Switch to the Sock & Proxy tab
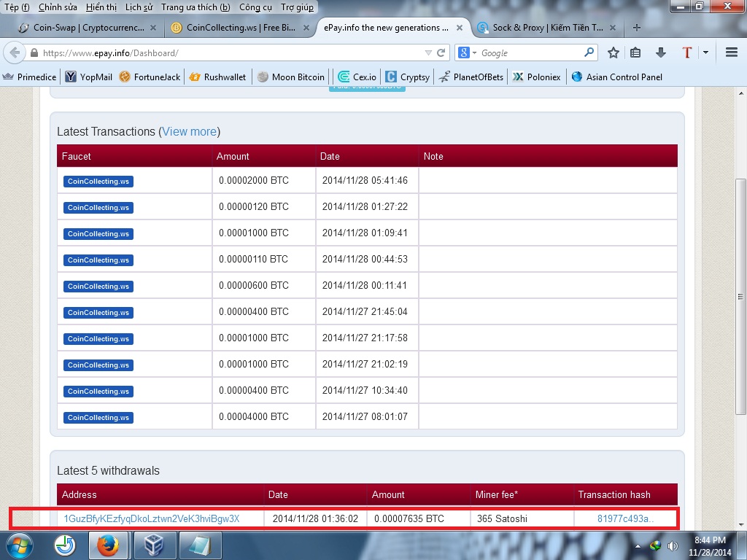 (548, 28)
